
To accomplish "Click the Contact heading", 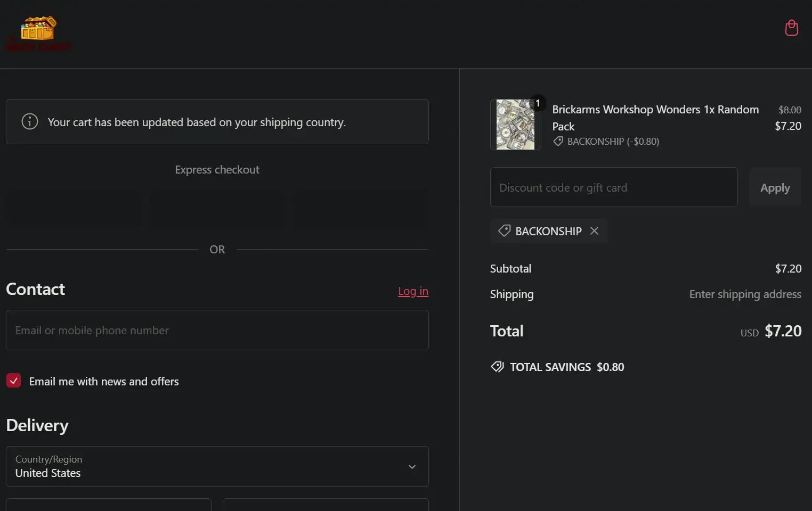I will [x=35, y=289].
